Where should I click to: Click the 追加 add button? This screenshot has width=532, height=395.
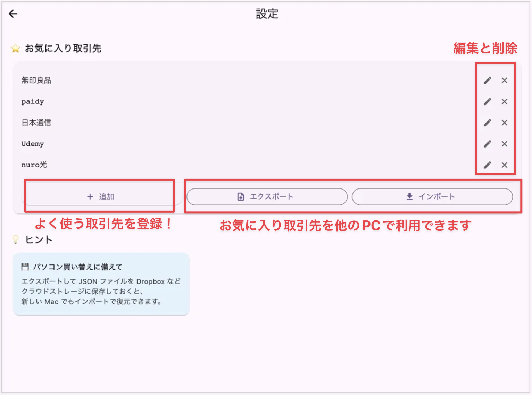101,197
